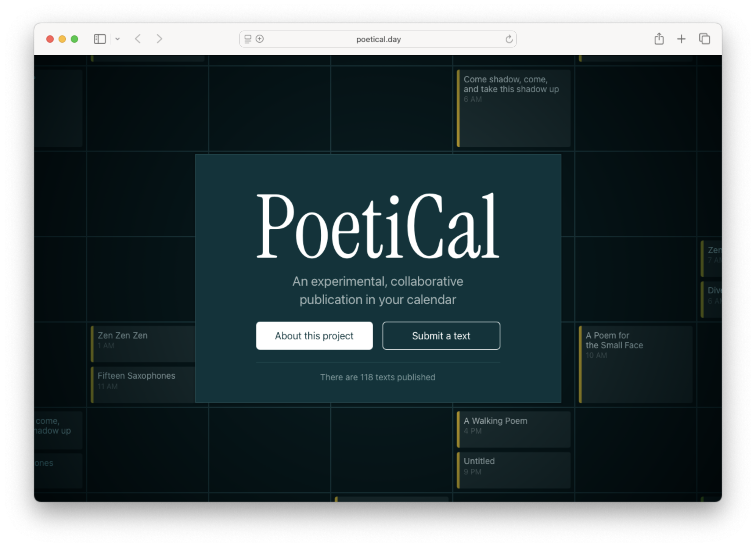The width and height of the screenshot is (756, 547).
Task: Click the reader view icon in address bar
Action: coord(248,39)
